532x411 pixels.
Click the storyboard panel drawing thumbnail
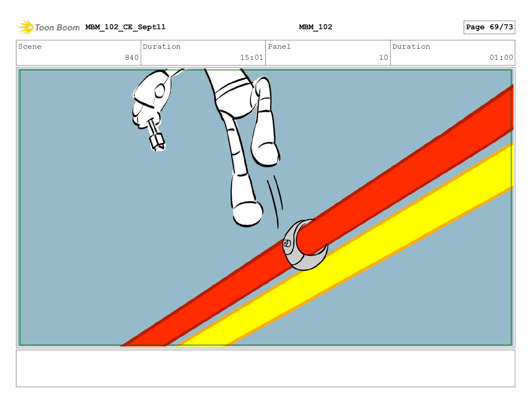(x=265, y=208)
